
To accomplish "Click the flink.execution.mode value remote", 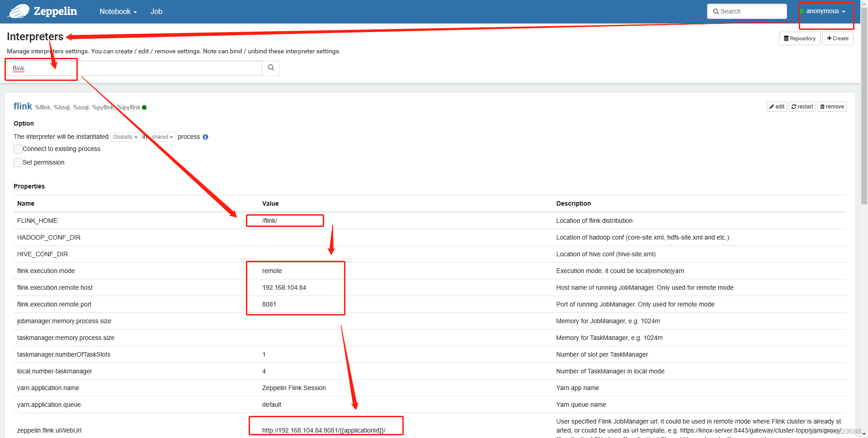I will [272, 271].
